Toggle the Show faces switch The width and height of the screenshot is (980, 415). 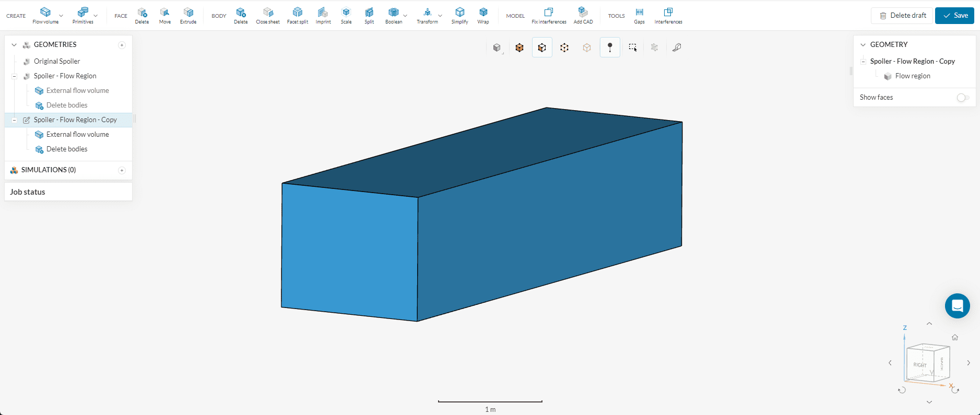tap(963, 98)
